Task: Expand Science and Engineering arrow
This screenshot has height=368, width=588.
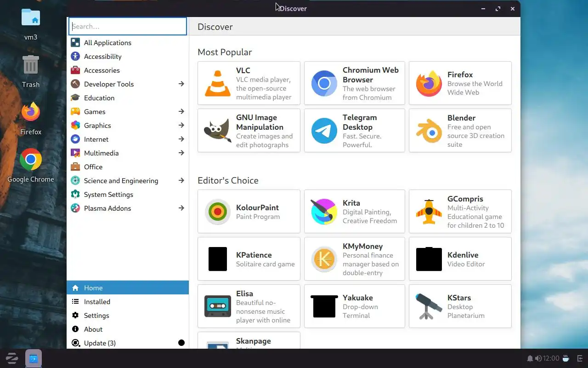Action: click(181, 180)
